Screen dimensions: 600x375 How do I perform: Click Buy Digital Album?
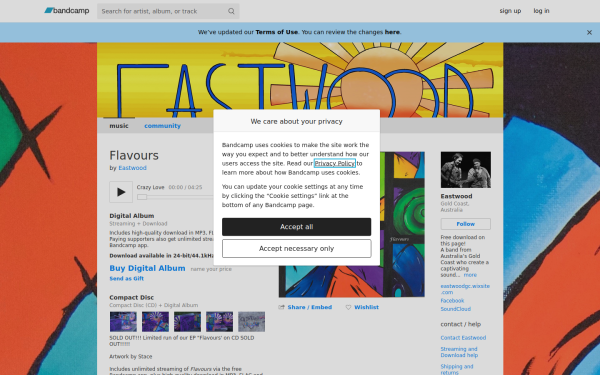147,268
